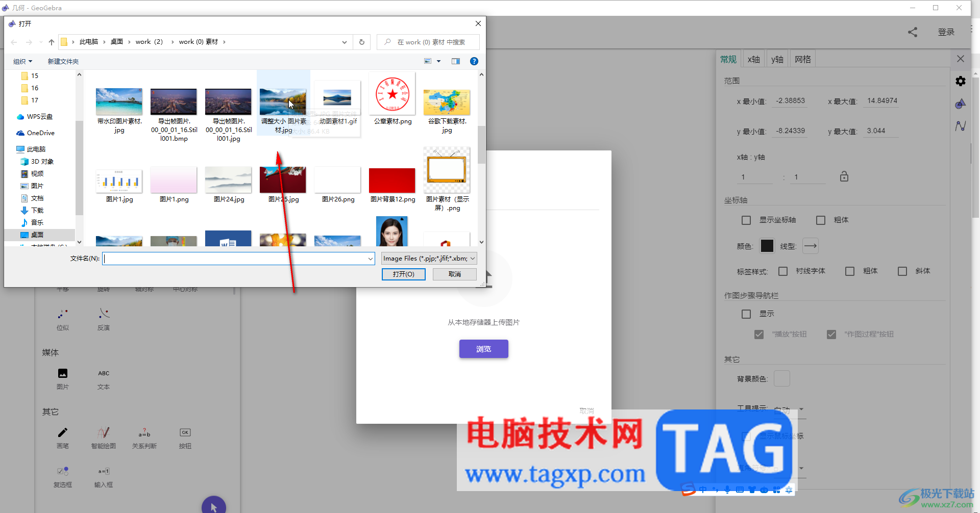Select the 复选框 checkbox tool
Viewport: 980px width, 513px height.
click(x=63, y=471)
